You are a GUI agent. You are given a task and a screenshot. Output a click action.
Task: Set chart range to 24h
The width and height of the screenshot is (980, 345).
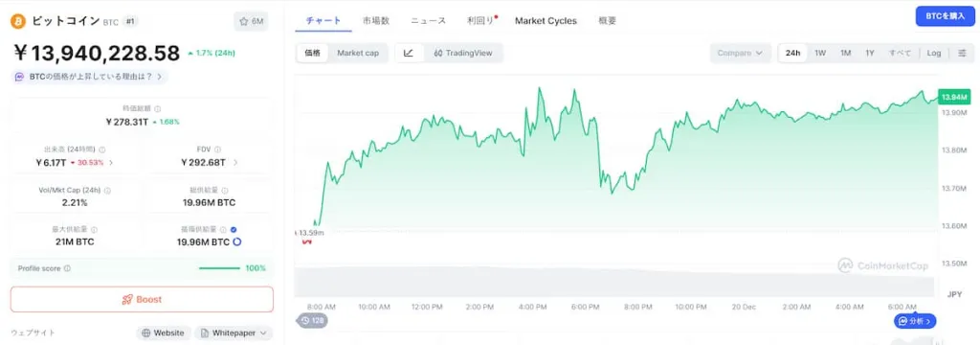coord(793,54)
